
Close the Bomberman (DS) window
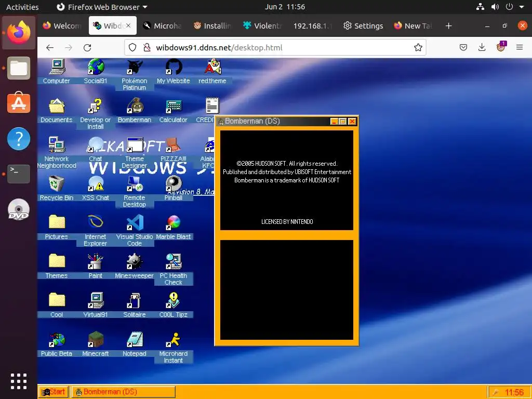tap(352, 122)
